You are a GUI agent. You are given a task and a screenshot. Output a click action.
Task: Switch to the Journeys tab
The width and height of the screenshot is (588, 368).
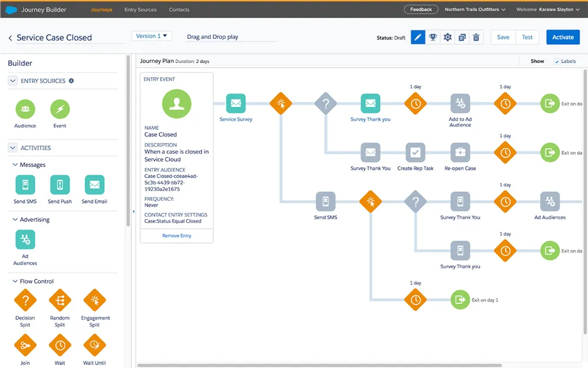[x=101, y=9]
